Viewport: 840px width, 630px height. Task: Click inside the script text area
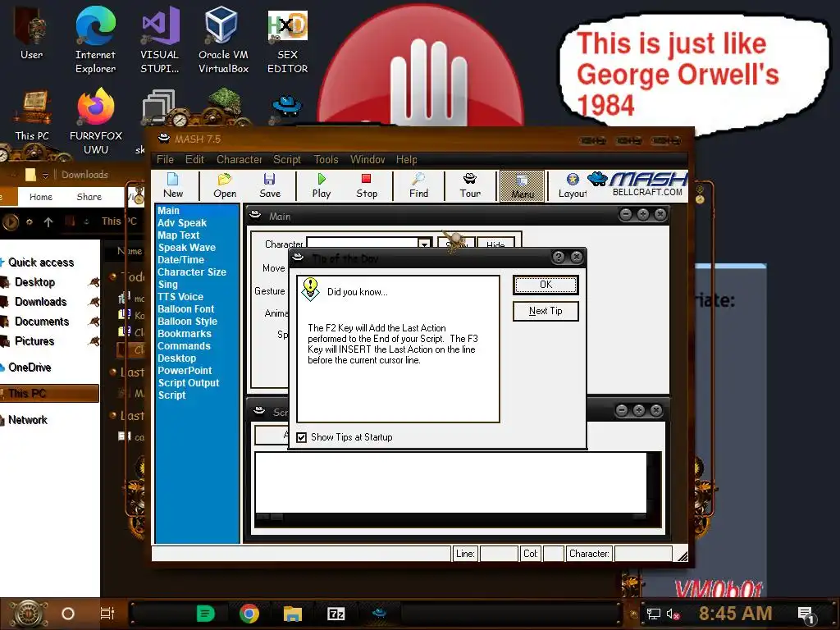click(450, 482)
